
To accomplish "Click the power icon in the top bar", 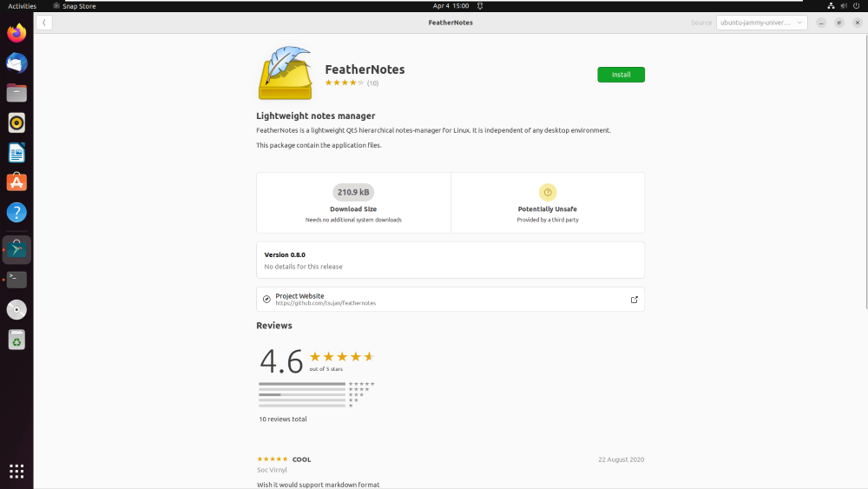I will tap(857, 6).
